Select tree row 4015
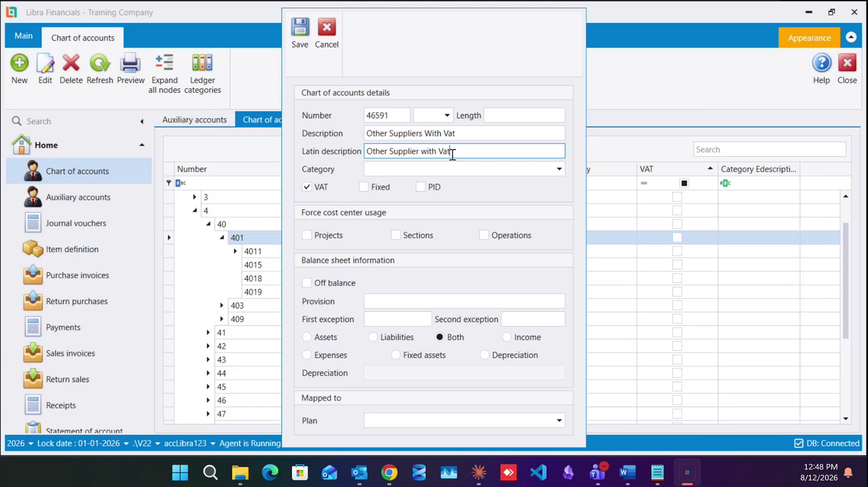The height and width of the screenshot is (487, 868). [x=253, y=265]
